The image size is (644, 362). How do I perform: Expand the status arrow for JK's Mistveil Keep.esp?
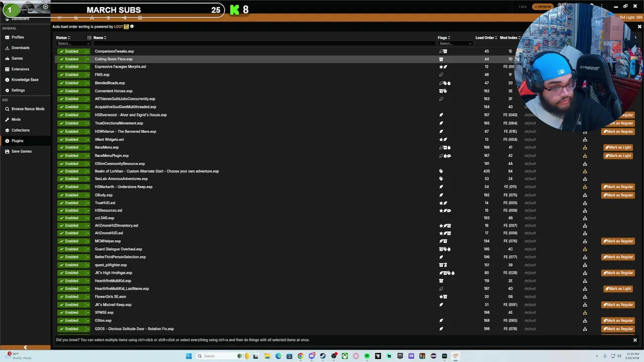(x=88, y=305)
